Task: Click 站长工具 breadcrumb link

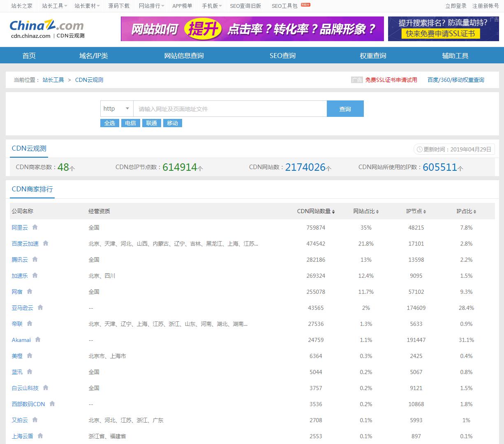Action: tap(53, 80)
